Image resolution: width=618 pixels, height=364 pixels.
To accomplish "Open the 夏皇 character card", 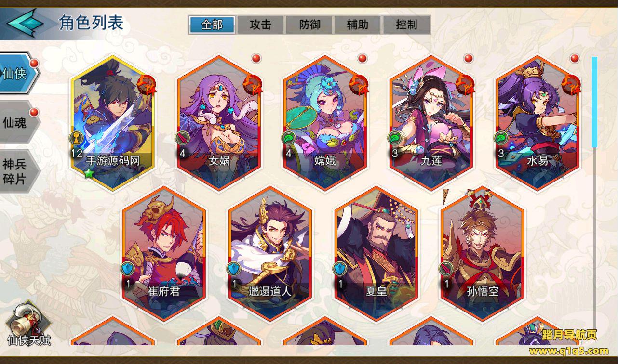I will 376,253.
